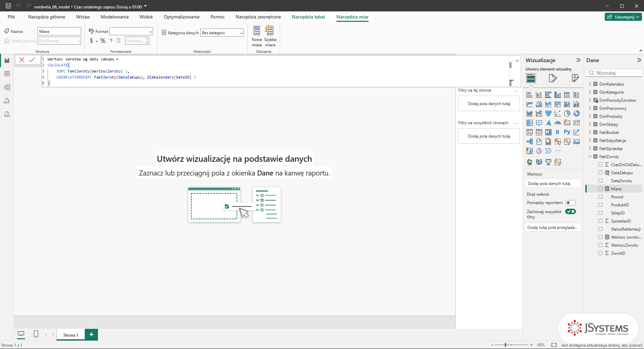Viewport: 644px width, 349px height.
Task: Click Szybka miara icon in ribbon
Action: pos(270,36)
